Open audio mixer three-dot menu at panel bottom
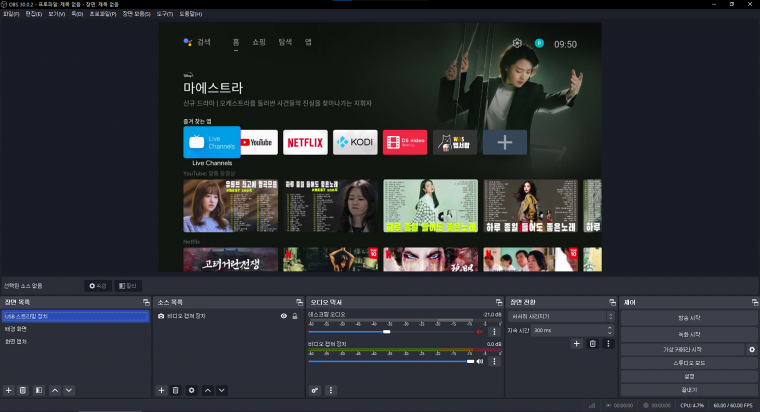Image resolution: width=760 pixels, height=412 pixels. [331, 390]
